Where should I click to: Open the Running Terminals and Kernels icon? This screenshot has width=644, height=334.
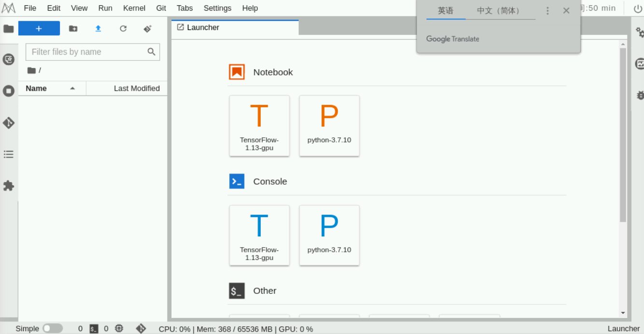(x=9, y=91)
